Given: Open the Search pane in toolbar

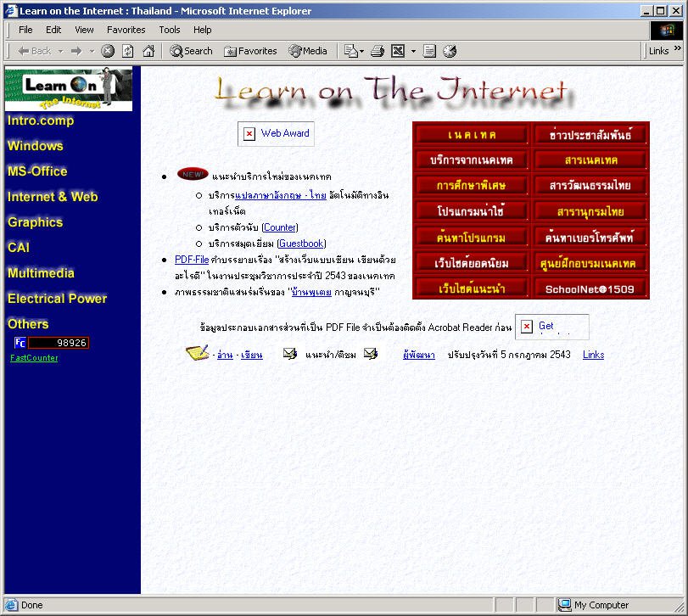Looking at the screenshot, I should (x=191, y=51).
